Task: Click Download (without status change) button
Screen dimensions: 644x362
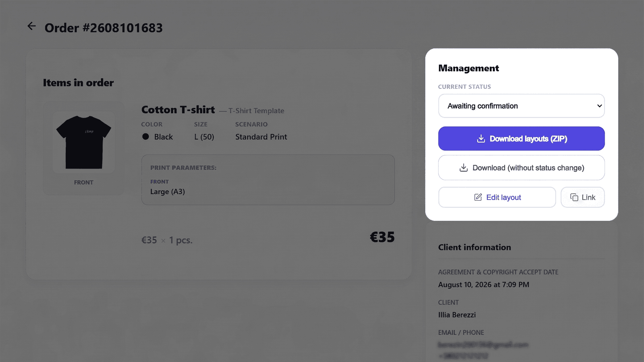Action: pos(521,168)
